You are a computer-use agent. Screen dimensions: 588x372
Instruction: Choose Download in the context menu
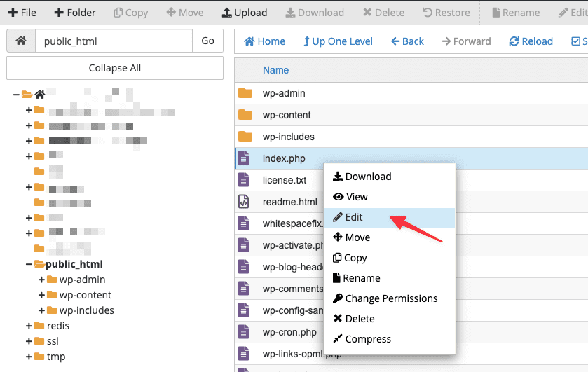tap(368, 177)
